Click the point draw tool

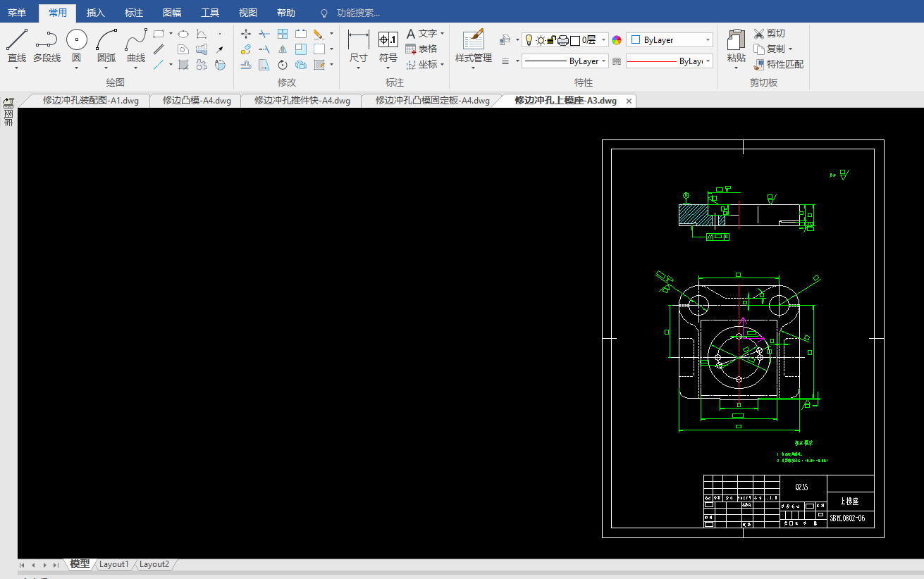[220, 34]
